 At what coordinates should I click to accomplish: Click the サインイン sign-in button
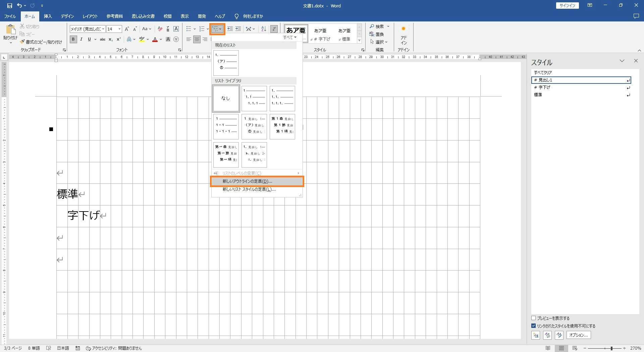pyautogui.click(x=567, y=5)
